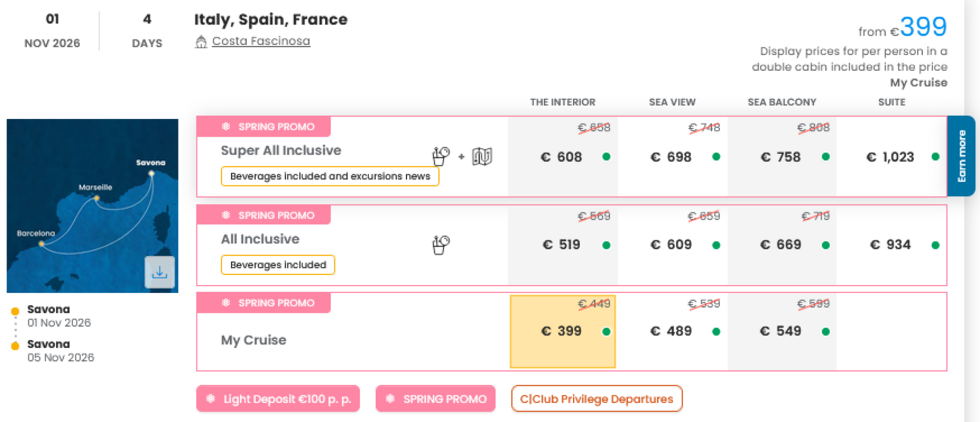Select All Inclusive sea view €609 fare

[x=671, y=245]
